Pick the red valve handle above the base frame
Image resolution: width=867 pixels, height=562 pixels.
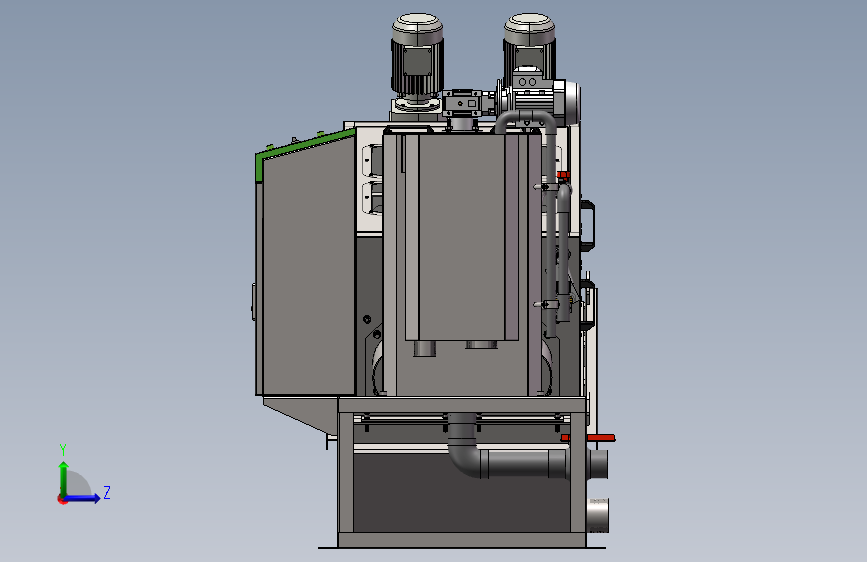588,438
